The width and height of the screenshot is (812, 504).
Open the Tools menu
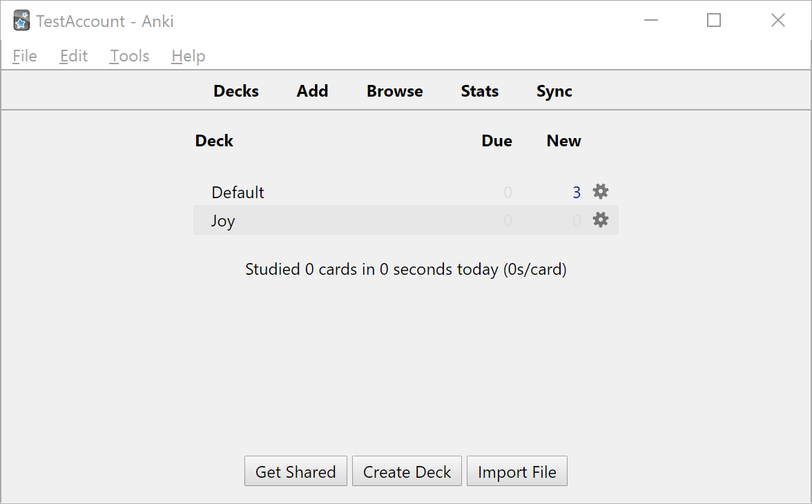click(128, 56)
